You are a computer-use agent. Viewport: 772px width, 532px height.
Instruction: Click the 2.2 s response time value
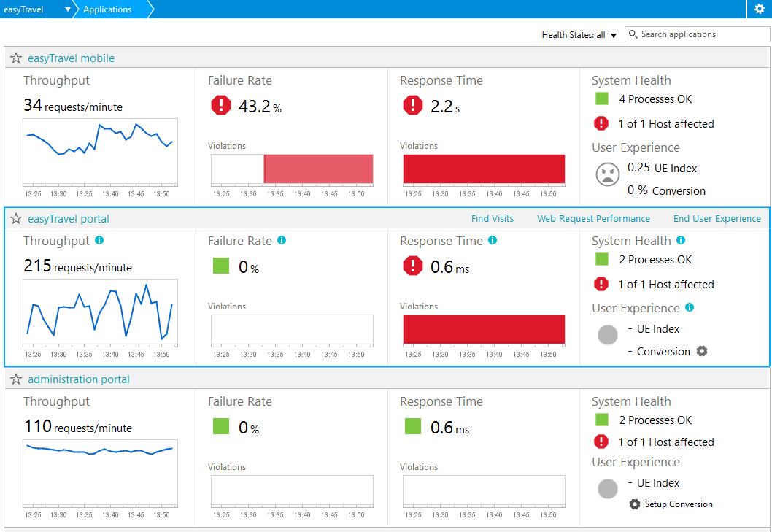click(x=445, y=107)
